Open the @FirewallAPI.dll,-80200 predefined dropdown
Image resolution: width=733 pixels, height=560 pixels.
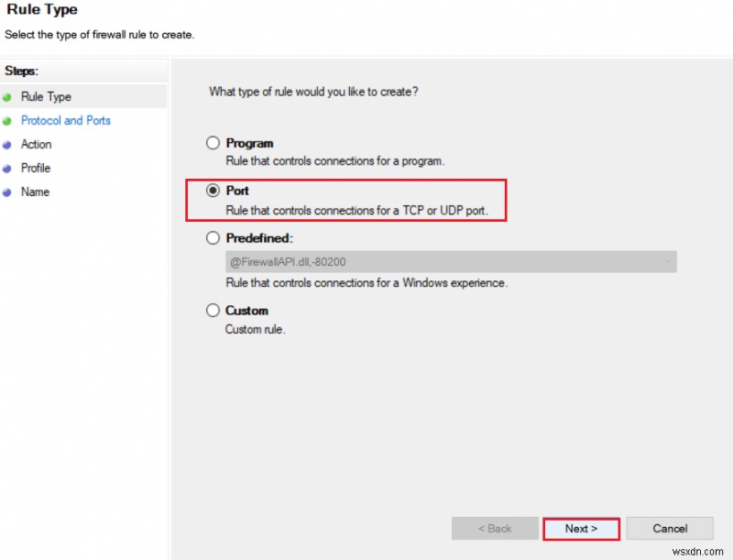(x=451, y=262)
